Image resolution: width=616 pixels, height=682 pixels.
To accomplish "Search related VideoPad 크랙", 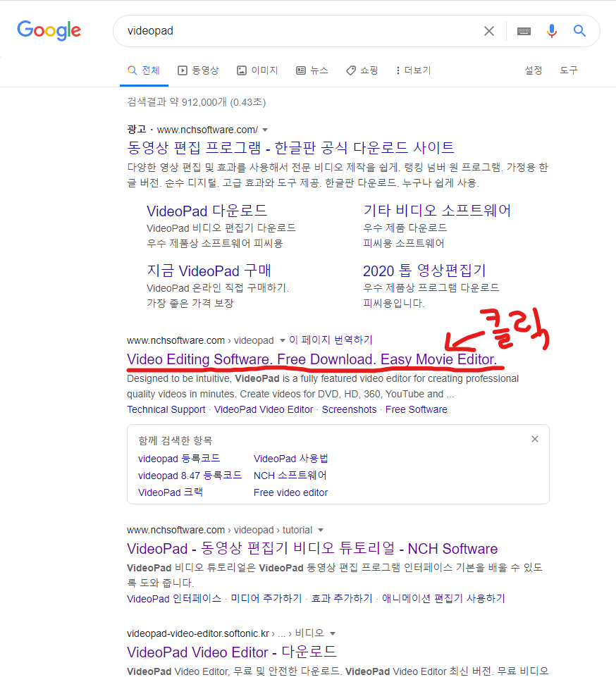I will coord(171,492).
